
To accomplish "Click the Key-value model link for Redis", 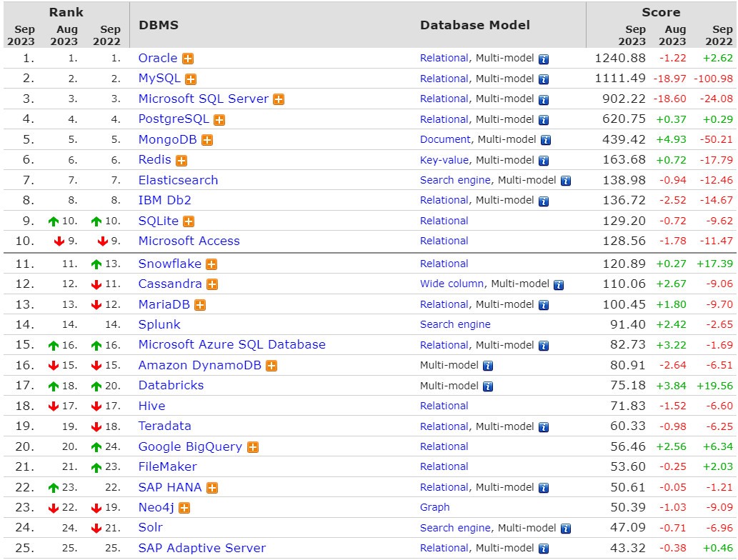I will coord(444,160).
